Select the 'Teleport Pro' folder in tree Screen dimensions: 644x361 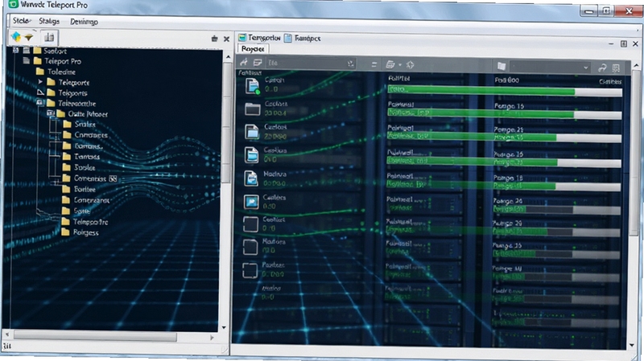pyautogui.click(x=57, y=61)
